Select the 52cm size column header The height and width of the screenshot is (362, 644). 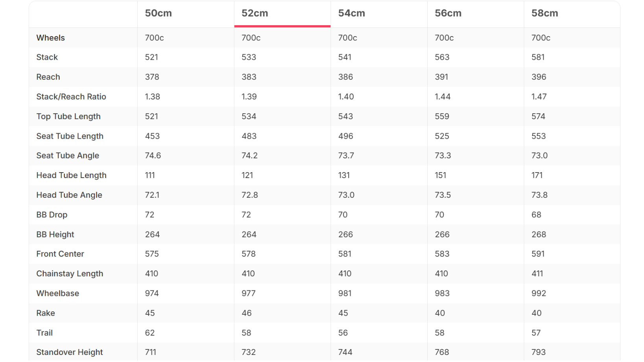click(x=255, y=13)
